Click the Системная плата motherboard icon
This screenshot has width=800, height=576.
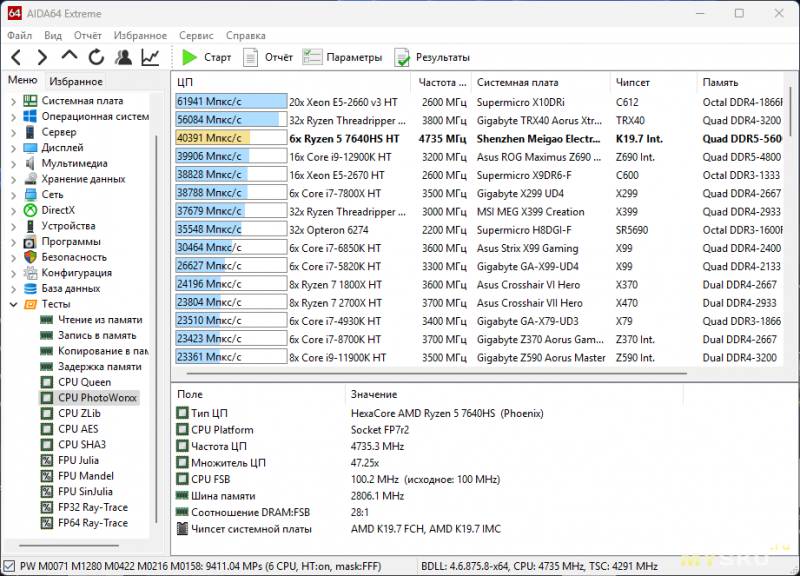(31, 101)
